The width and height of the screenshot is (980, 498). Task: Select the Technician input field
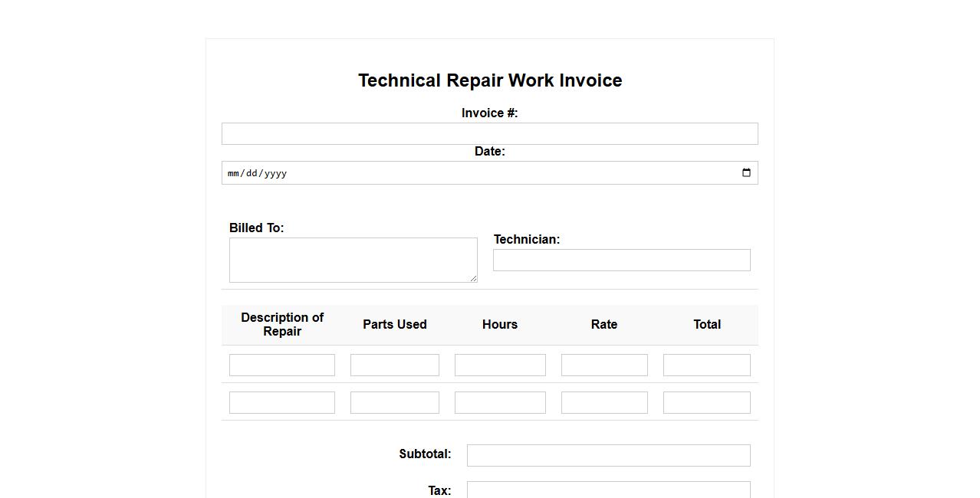621,260
